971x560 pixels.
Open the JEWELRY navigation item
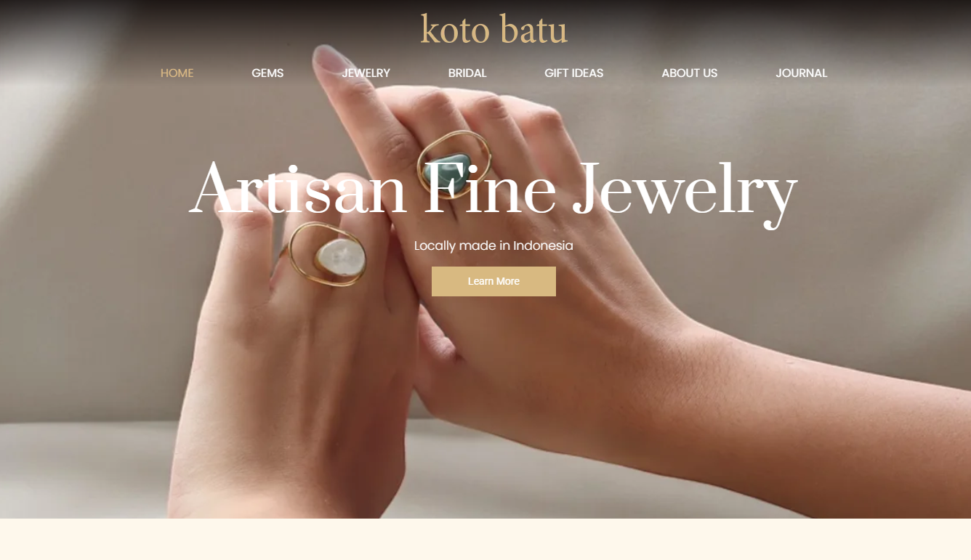pos(366,73)
